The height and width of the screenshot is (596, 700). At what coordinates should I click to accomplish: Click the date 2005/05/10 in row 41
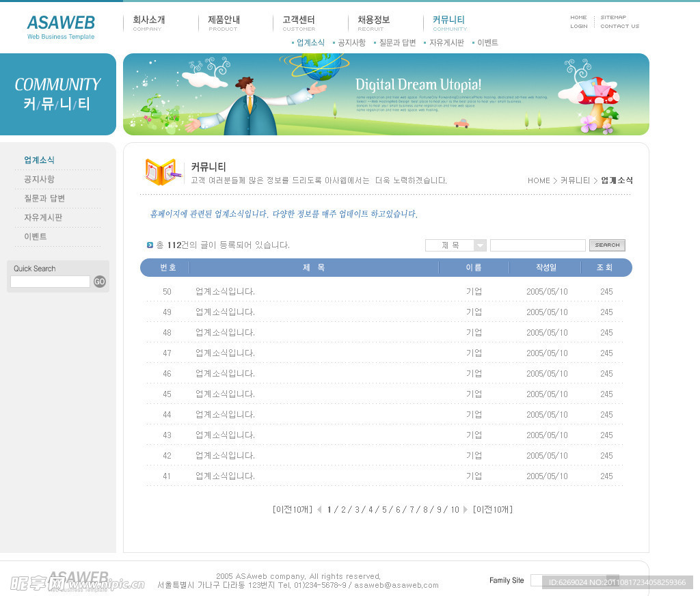(x=547, y=476)
